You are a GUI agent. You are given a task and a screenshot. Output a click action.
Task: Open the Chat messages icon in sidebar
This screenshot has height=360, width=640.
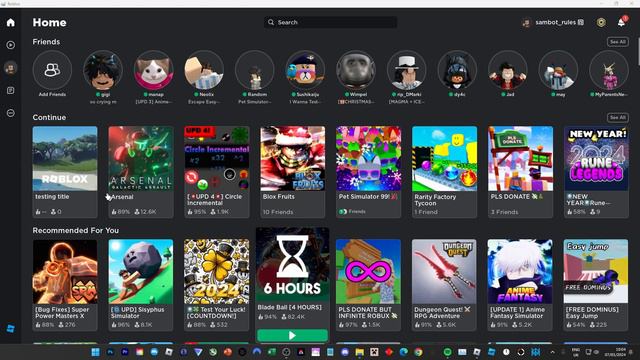point(11,90)
